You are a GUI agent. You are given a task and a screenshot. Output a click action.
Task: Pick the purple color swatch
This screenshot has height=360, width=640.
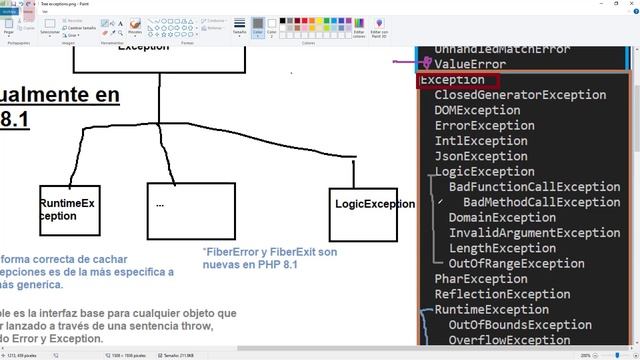[x=349, y=21]
